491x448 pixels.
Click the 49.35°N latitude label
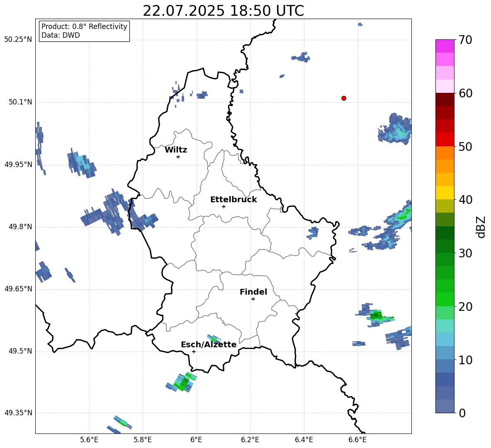tap(18, 413)
